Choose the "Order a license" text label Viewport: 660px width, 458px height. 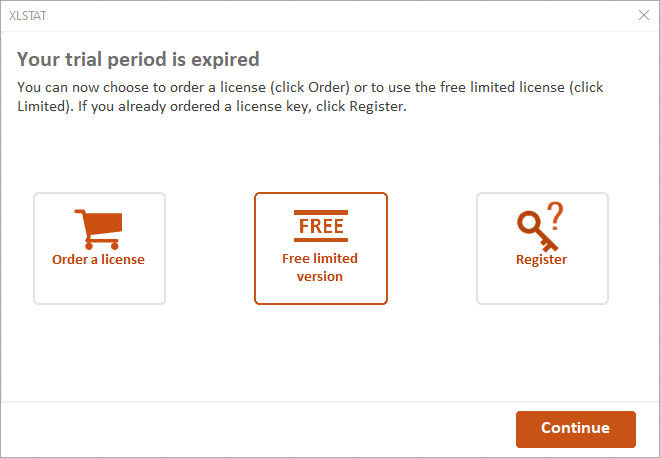pos(99,260)
